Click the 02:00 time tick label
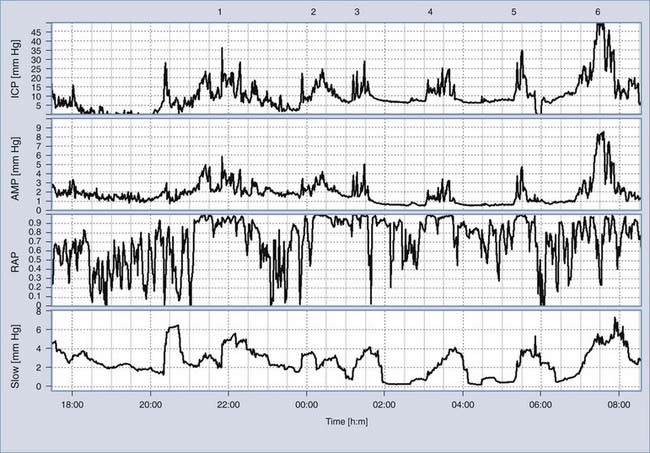This screenshot has width=650, height=453. 385,406
